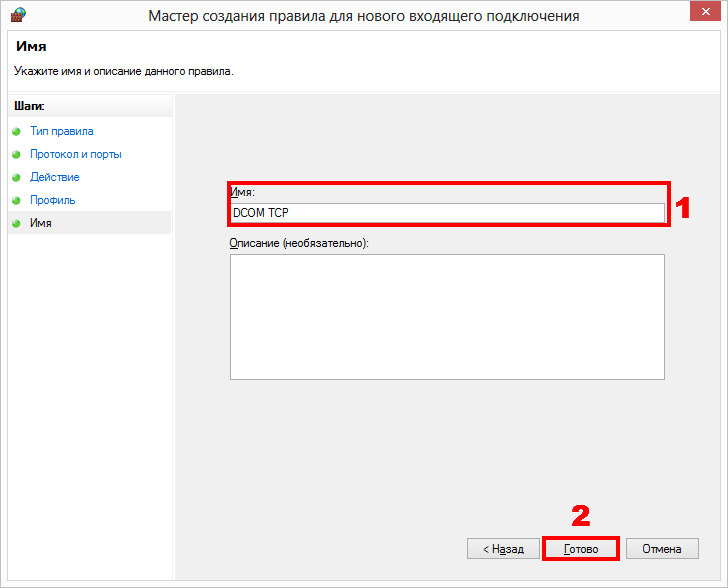This screenshot has width=728, height=588.
Task: Cancel the wizard with 'Отмена'
Action: coord(662,549)
